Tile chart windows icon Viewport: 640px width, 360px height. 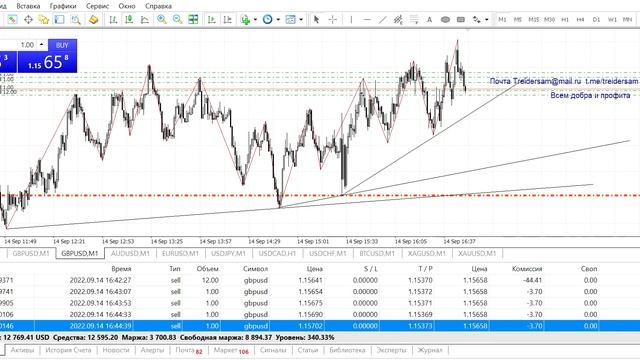point(193,19)
